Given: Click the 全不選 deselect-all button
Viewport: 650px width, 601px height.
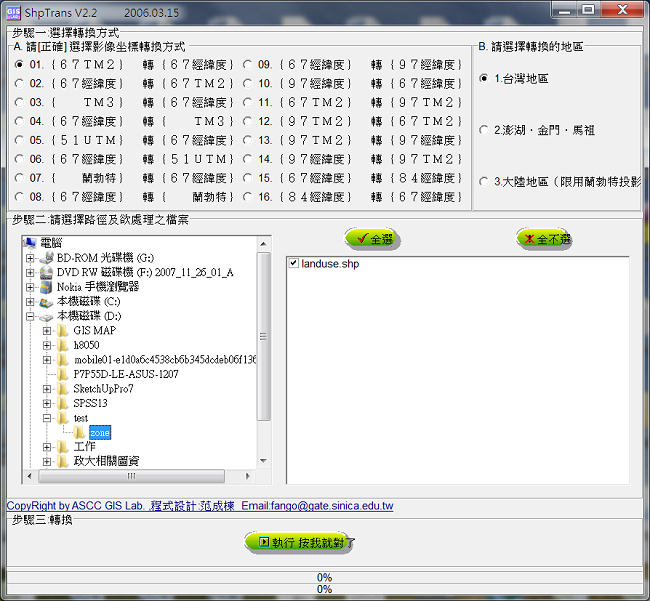Looking at the screenshot, I should [545, 239].
